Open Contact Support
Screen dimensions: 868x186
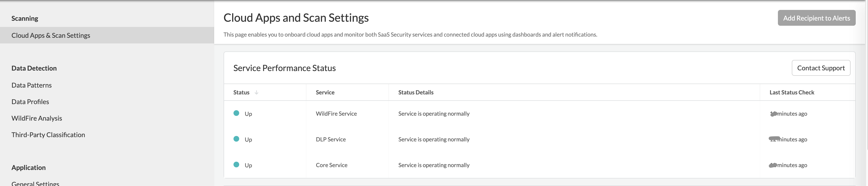(821, 68)
